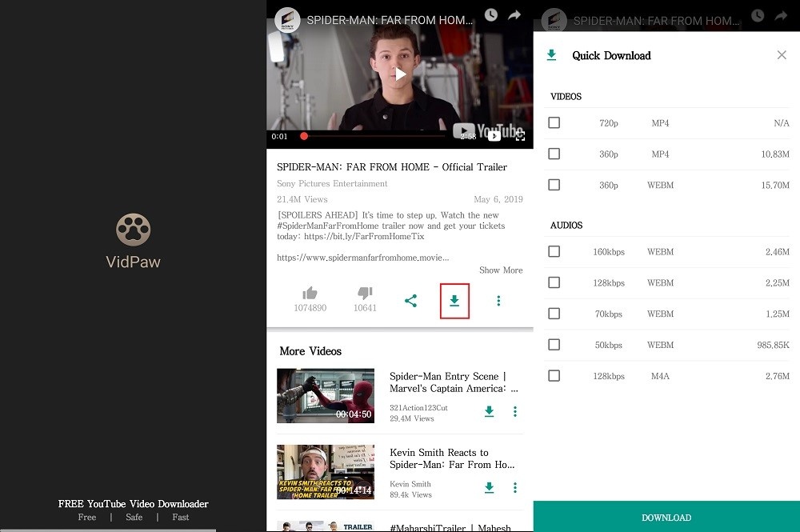Click the SPIDER-MAN: FAR FROM HOME video title overlay
The height and width of the screenshot is (532, 800).
[390, 21]
